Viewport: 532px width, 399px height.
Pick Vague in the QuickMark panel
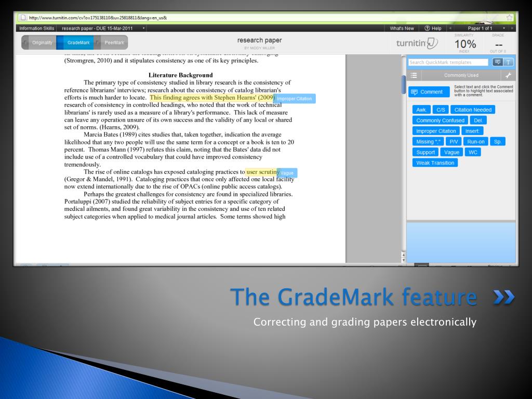click(451, 152)
